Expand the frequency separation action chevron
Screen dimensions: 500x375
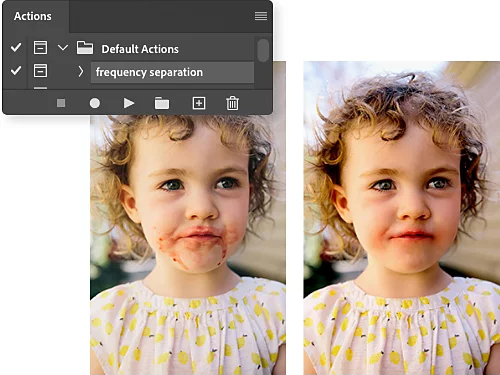pyautogui.click(x=81, y=71)
